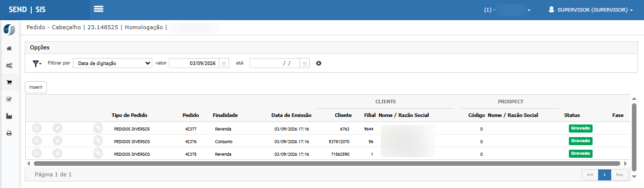The image size is (644, 188).
Task: Select order number 42376 cell
Action: coord(191,142)
